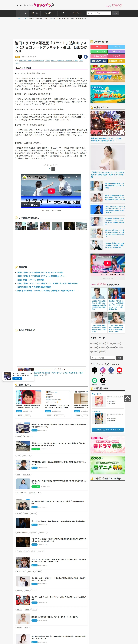Open the Podcast Spotify icon
The height and width of the screenshot is (644, 138).
tap(95, 380)
